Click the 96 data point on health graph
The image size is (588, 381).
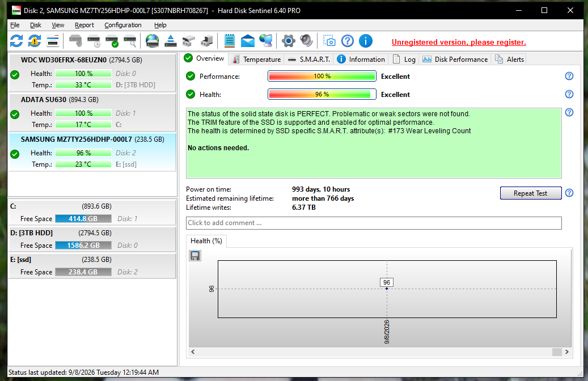(387, 289)
